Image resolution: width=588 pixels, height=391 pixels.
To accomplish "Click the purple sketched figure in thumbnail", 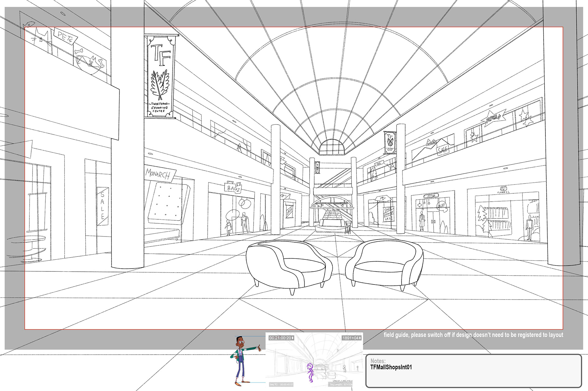I will [x=310, y=373].
